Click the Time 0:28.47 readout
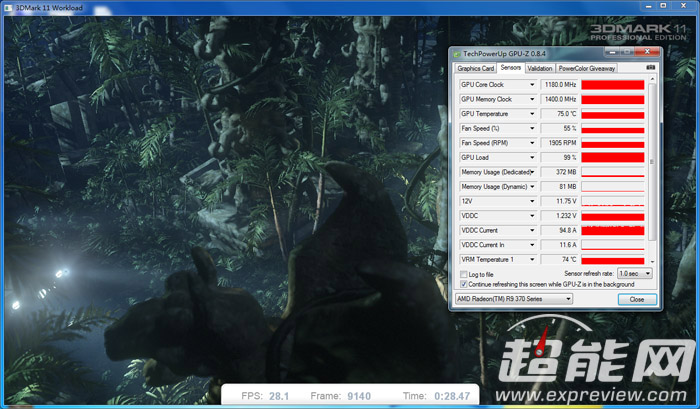Viewport: 700px width, 409px height. tap(436, 396)
